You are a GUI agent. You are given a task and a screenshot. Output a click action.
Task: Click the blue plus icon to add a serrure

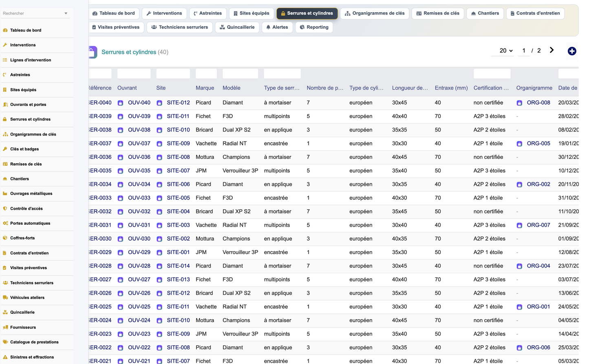572,51
